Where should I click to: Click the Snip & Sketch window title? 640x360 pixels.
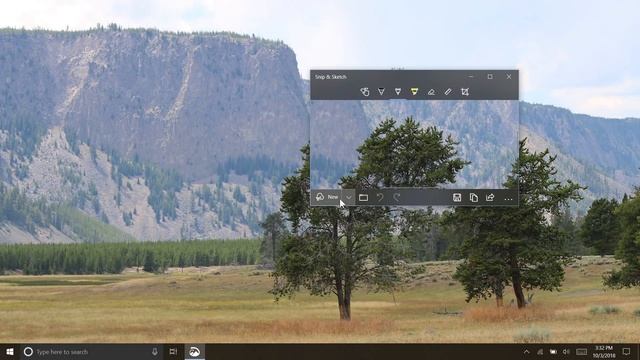point(331,77)
